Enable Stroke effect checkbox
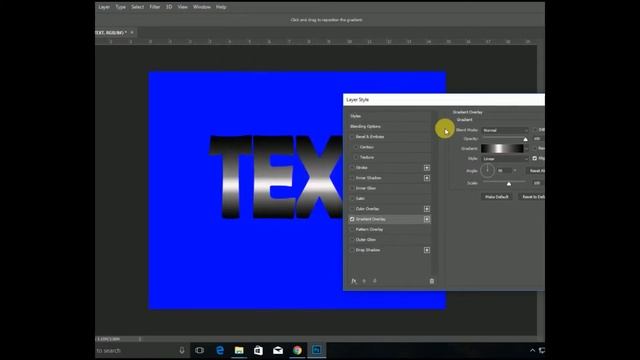Screen dimensions: 640x360 pyautogui.click(x=352, y=168)
